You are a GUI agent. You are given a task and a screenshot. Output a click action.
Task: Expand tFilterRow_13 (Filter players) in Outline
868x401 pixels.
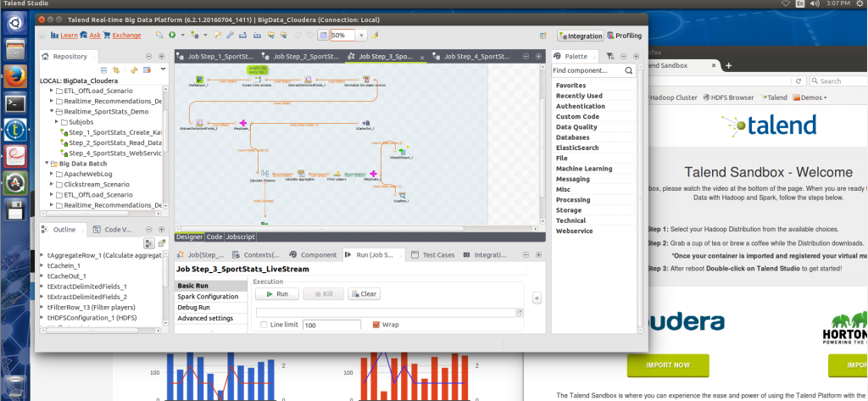[42, 308]
